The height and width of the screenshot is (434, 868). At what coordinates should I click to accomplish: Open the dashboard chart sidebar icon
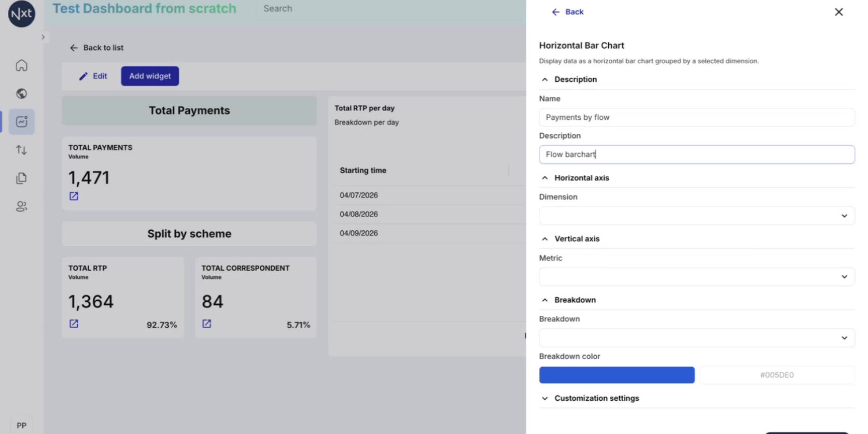(21, 122)
